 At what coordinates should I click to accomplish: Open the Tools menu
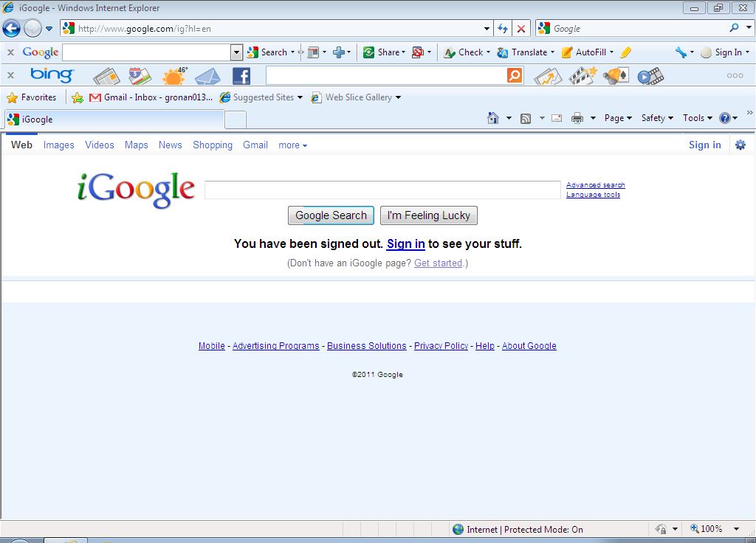(x=697, y=118)
